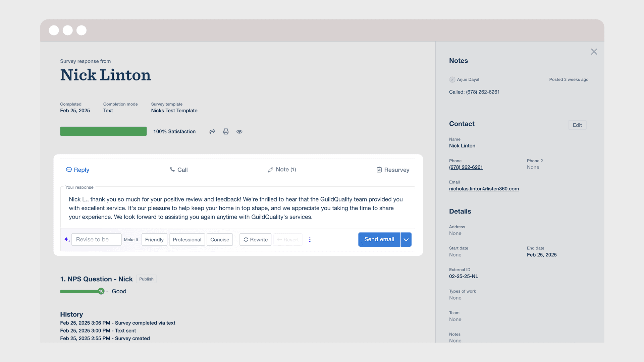644x362 pixels.
Task: Click the print icon beside Satisfaction
Action: (x=226, y=131)
